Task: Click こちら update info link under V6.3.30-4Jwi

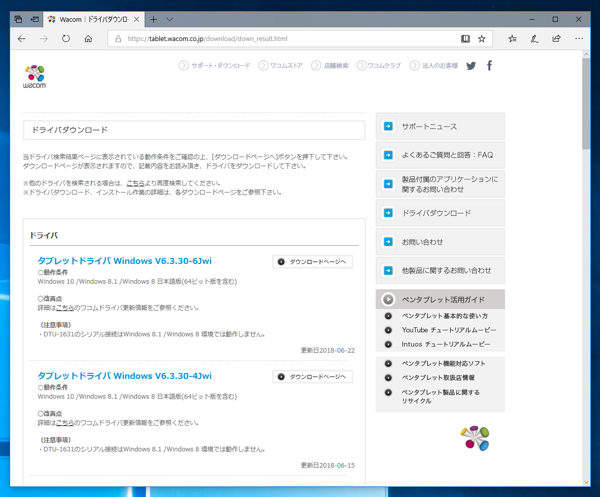Action: [x=65, y=423]
